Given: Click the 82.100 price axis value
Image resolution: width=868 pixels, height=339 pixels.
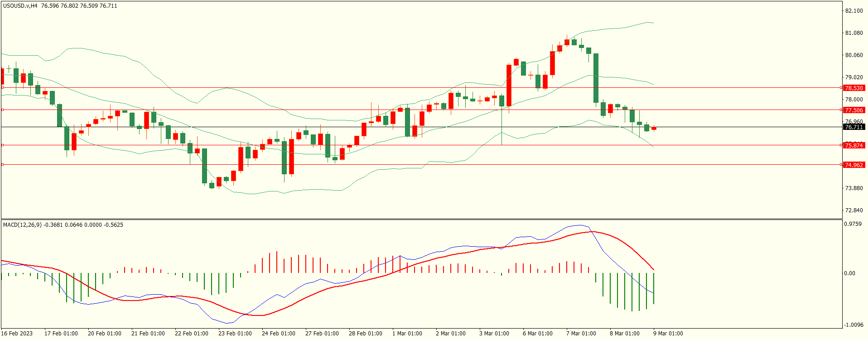Looking at the screenshot, I should click(854, 11).
